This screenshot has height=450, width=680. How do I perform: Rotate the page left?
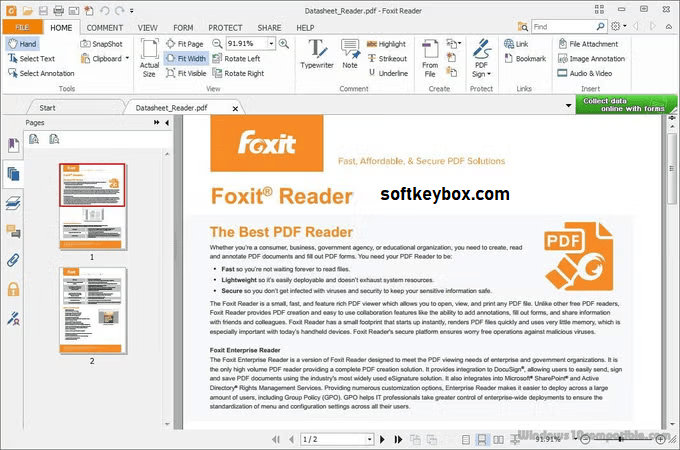point(236,59)
